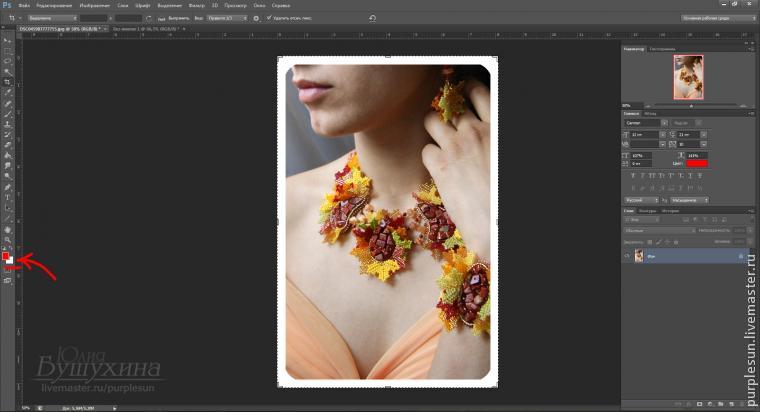Select the Rectangular Marquee tool
This screenshot has width=760, height=412.
[7, 51]
